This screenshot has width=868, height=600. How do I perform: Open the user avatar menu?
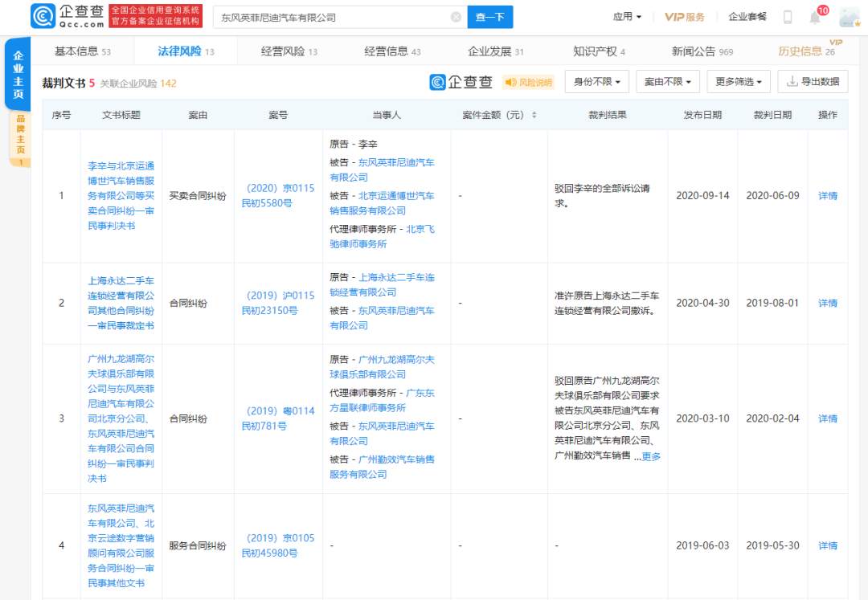coord(850,17)
